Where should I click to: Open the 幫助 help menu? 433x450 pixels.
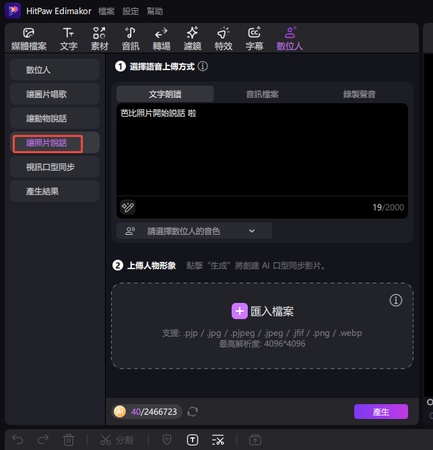[155, 11]
